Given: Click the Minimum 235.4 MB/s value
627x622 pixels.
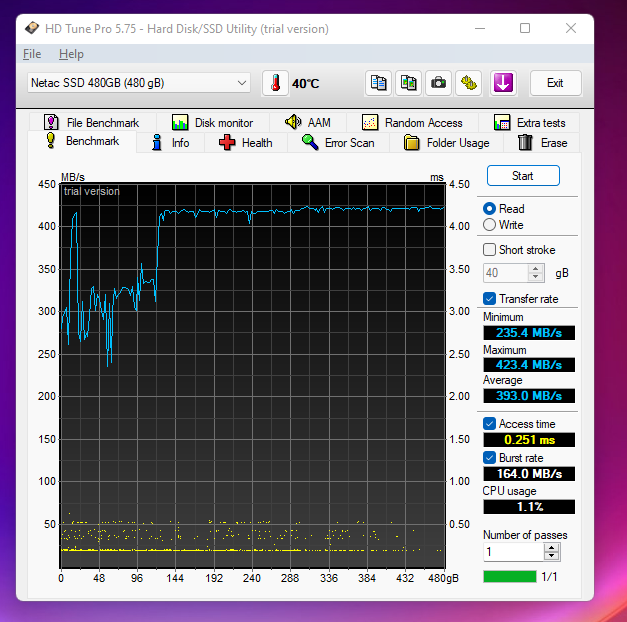Looking at the screenshot, I should pyautogui.click(x=529, y=333).
